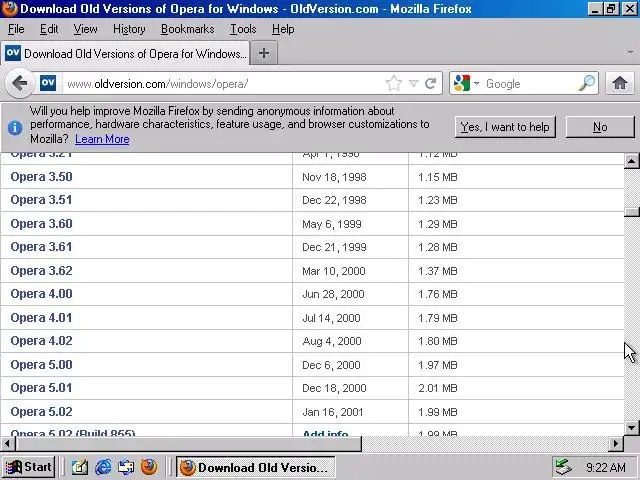The height and width of the screenshot is (480, 640).
Task: Launch Internet Explorer from quick launch
Action: [x=103, y=467]
